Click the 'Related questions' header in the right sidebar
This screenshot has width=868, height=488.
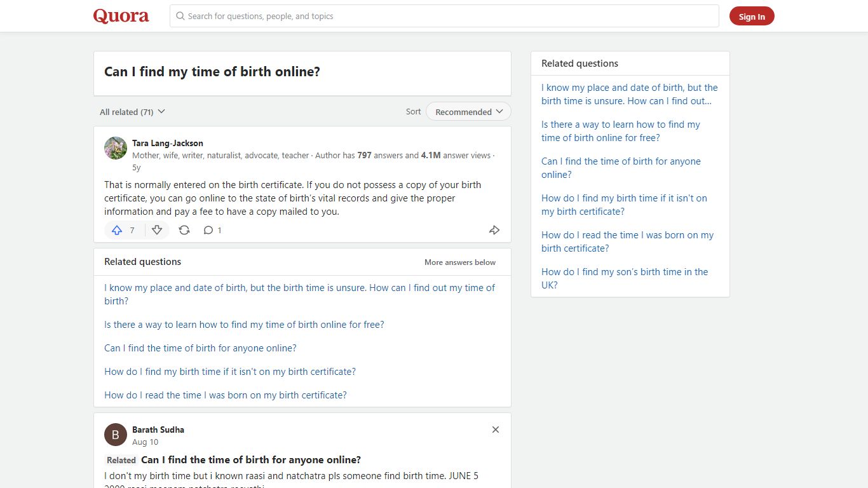(580, 64)
